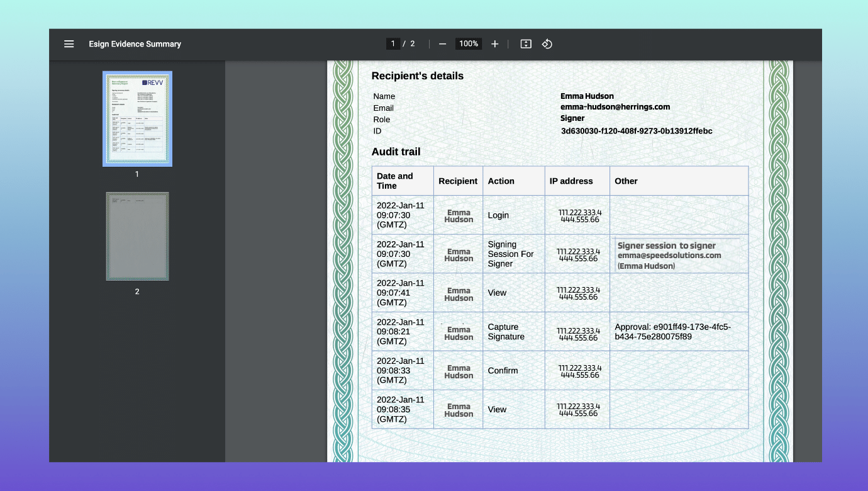Click the Action column header

(x=501, y=181)
